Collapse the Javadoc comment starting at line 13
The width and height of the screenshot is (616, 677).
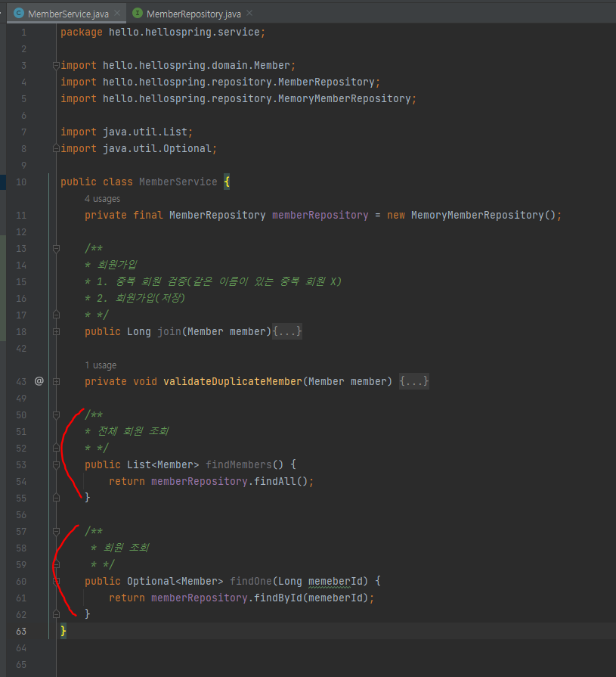[x=56, y=249]
